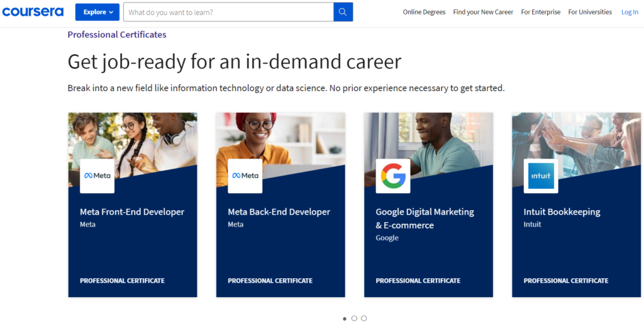Viewport: 644px width, 326px height.
Task: Open Online Degrees link
Action: [424, 12]
